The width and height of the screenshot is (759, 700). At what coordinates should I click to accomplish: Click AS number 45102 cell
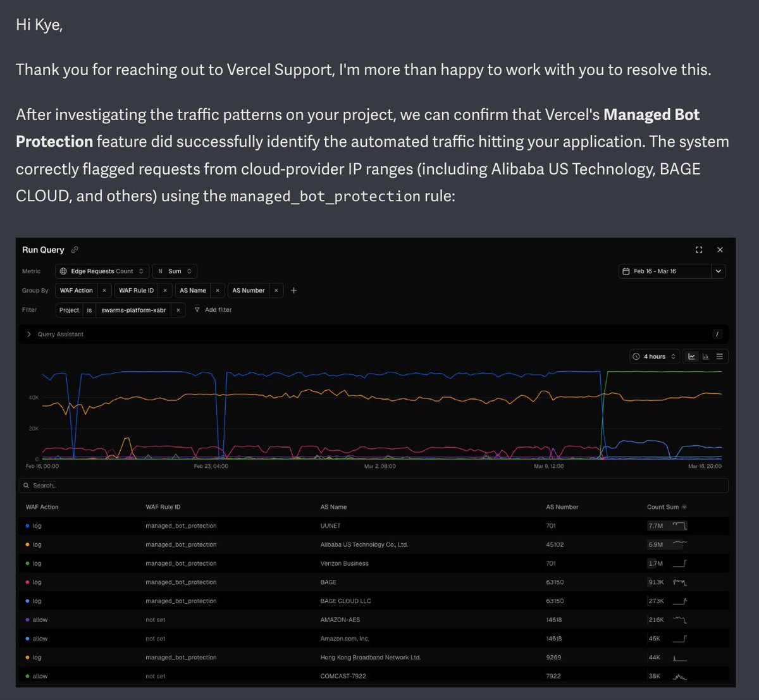555,545
